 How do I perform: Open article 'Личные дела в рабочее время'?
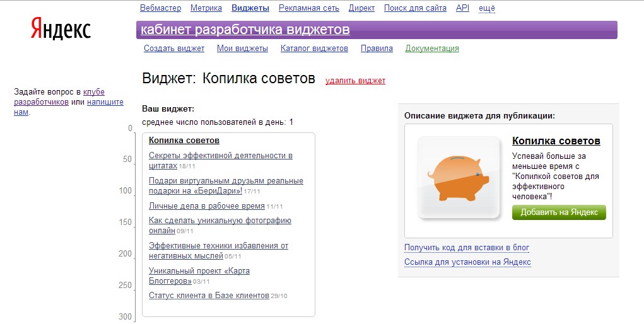click(206, 206)
